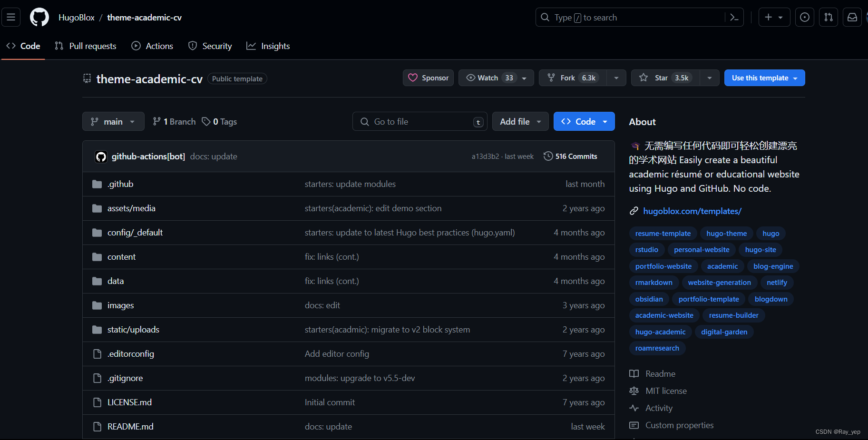Focus the Go to file search field
Image resolution: width=868 pixels, height=440 pixels.
tap(419, 121)
